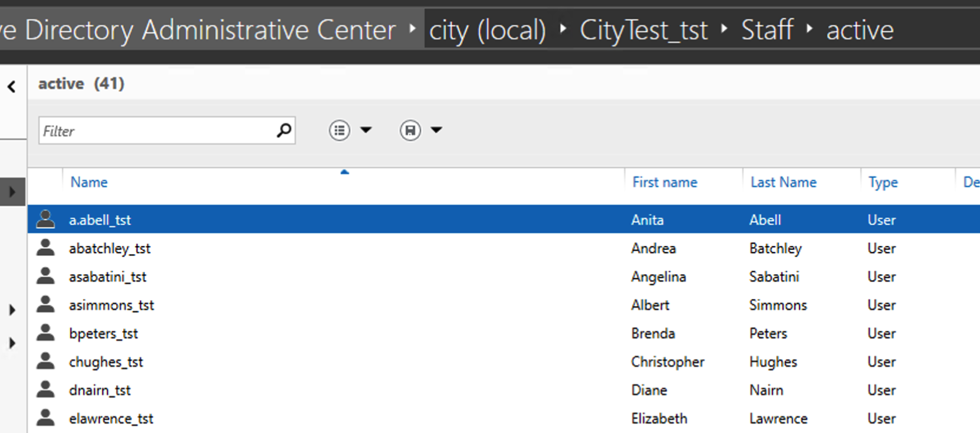Navigate to CityTest_tst breadcrumb
Image resolution: width=980 pixels, height=433 pixels.
coord(643,30)
